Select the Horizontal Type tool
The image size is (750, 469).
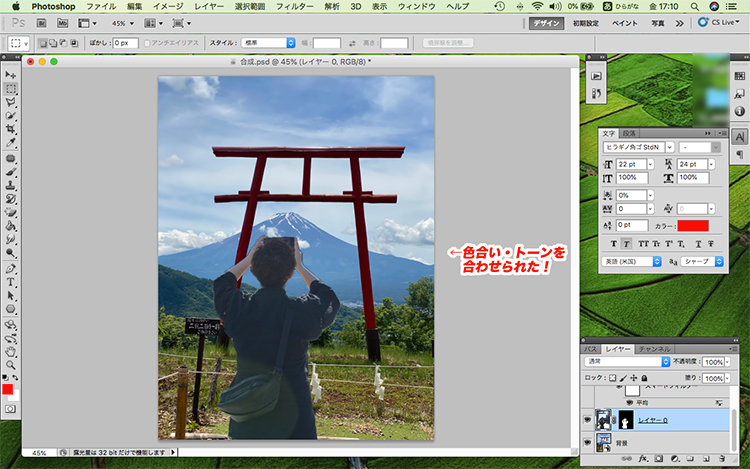pos(11,282)
